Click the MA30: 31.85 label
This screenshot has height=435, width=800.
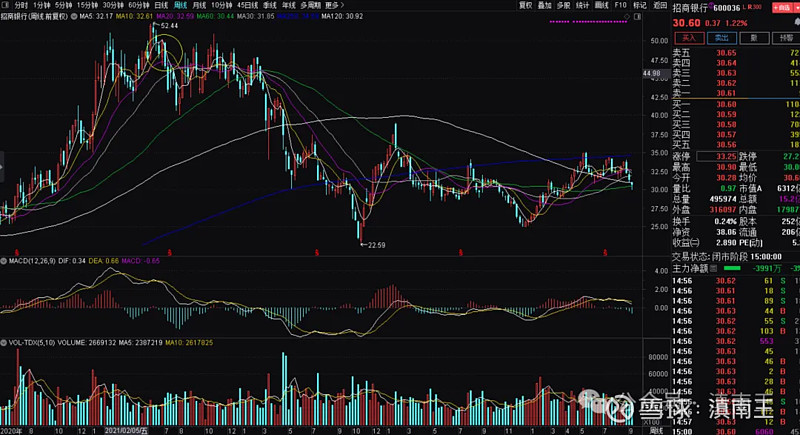click(x=256, y=16)
